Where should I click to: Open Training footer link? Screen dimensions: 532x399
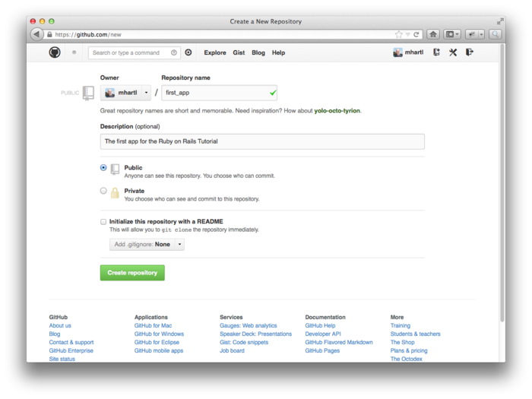click(401, 326)
